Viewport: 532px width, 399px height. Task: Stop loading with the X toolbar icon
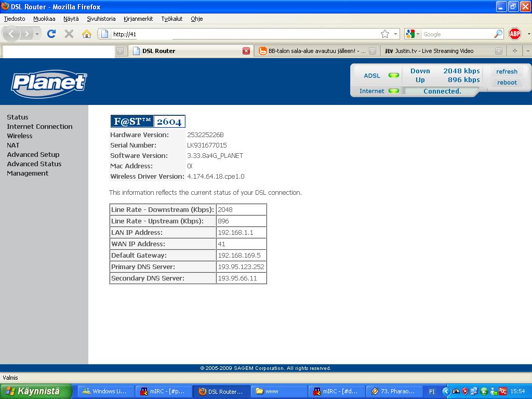69,34
